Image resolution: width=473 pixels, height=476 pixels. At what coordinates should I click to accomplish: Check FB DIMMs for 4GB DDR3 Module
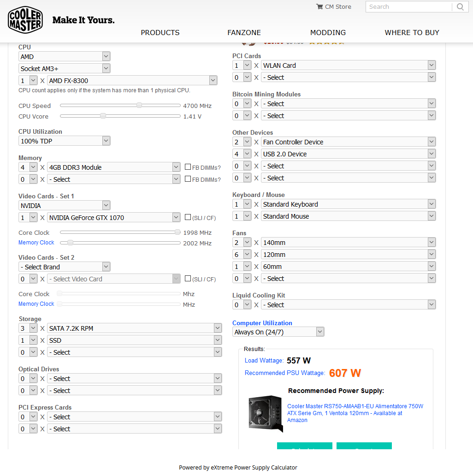(x=188, y=167)
